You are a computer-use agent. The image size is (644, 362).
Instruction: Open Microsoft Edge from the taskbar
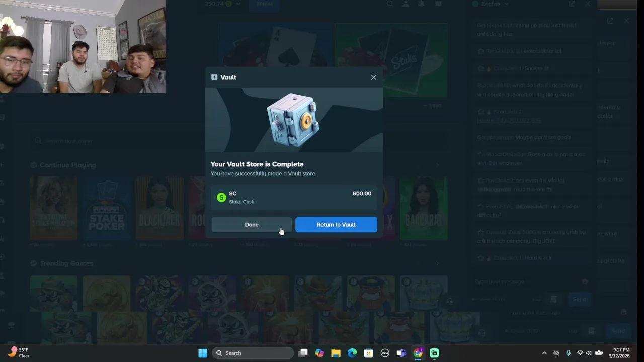[x=352, y=353]
